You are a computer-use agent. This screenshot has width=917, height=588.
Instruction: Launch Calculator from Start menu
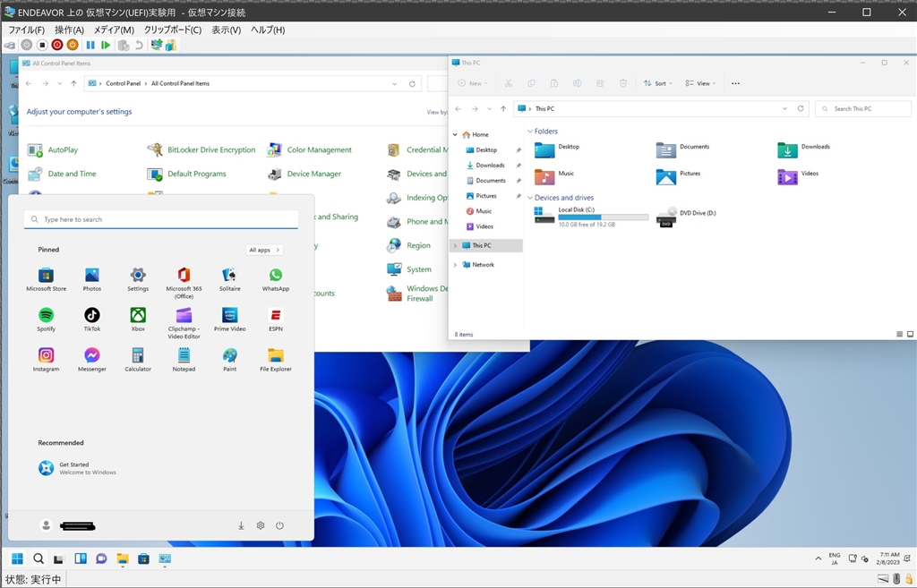(138, 360)
